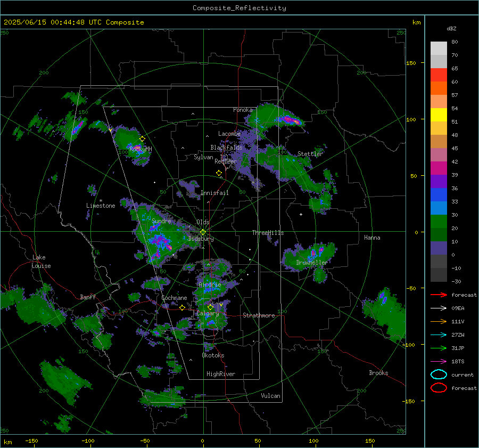Screen dimensions: 479x448
Task: Click the Lake Louise label
Action: pos(41,262)
